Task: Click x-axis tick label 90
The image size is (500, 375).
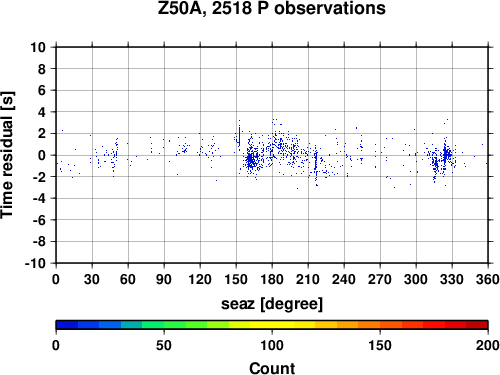Action: coord(164,279)
